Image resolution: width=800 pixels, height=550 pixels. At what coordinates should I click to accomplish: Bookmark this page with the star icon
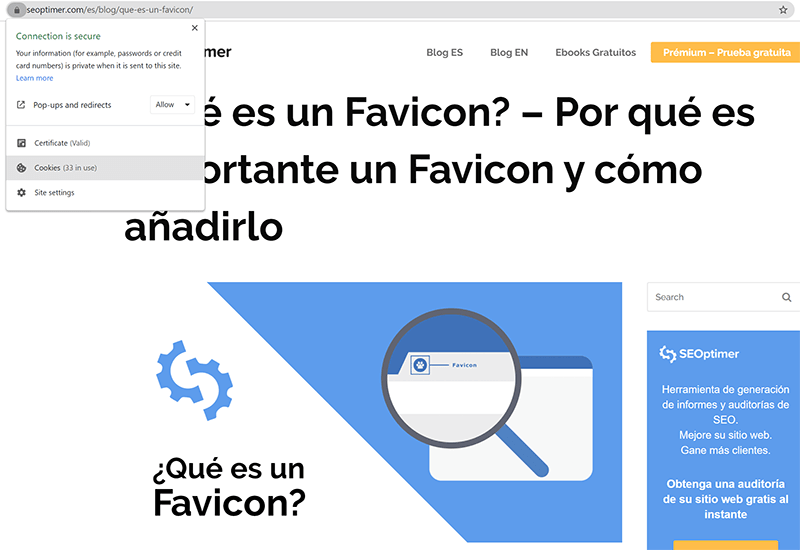pos(783,10)
